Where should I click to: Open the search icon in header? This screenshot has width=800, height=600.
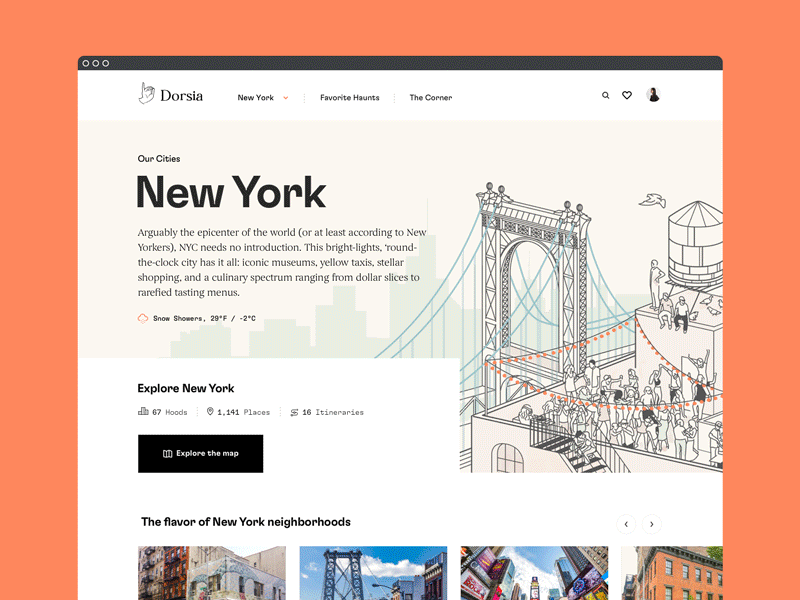[x=606, y=95]
